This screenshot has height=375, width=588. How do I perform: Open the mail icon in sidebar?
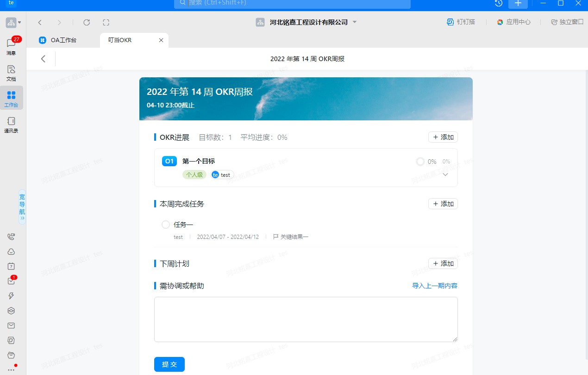coord(11,325)
